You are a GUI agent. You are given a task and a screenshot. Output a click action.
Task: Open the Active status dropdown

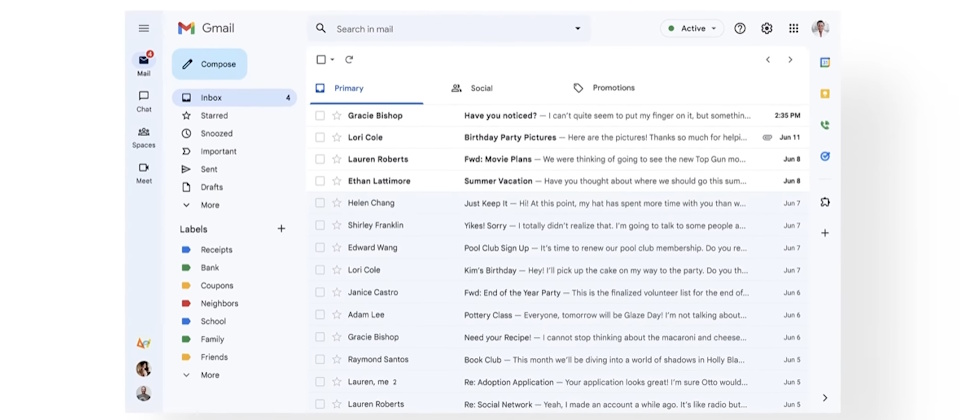(692, 29)
